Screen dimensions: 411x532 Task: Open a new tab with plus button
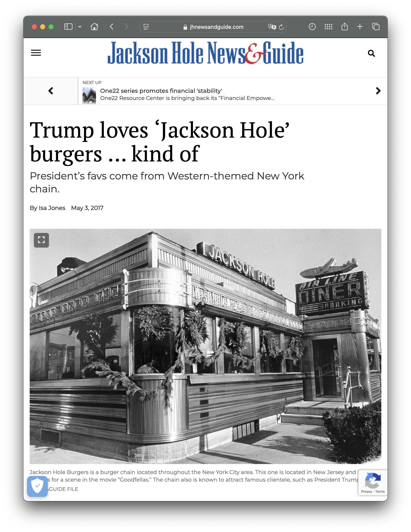pyautogui.click(x=360, y=27)
